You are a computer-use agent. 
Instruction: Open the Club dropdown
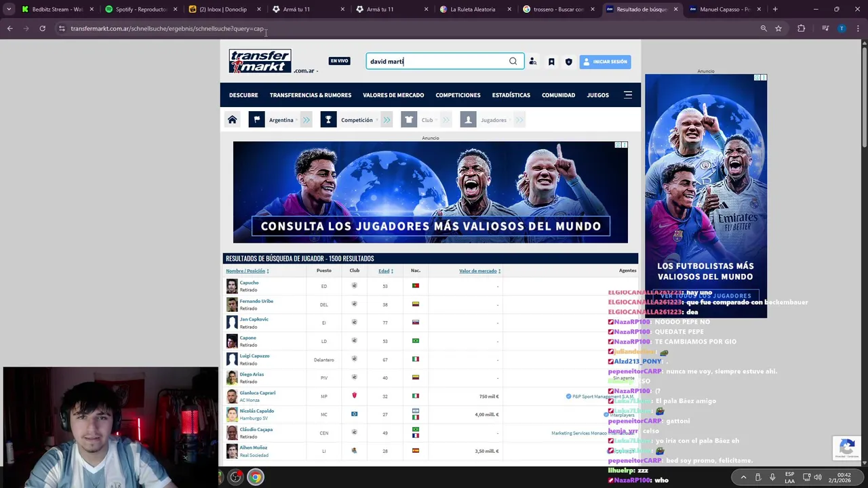[427, 120]
